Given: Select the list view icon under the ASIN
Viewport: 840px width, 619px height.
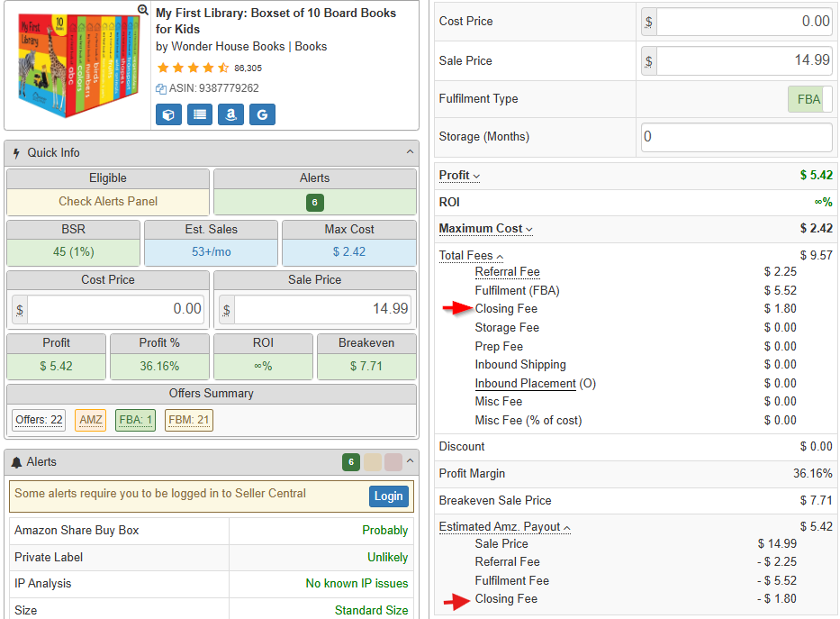Looking at the screenshot, I should (x=199, y=114).
